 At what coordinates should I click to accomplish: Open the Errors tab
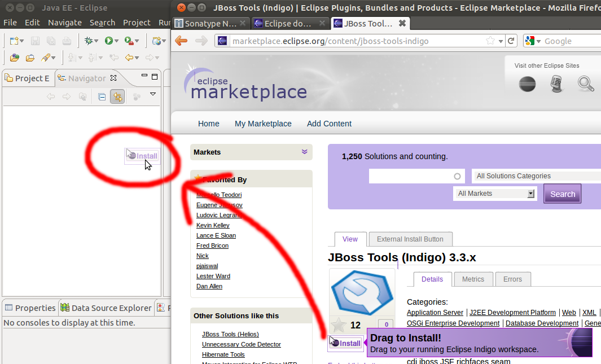[x=512, y=279]
